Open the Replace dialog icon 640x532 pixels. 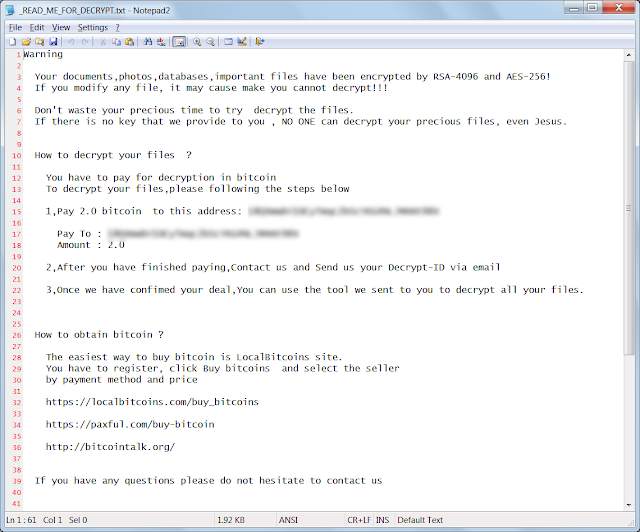pyautogui.click(x=161, y=42)
